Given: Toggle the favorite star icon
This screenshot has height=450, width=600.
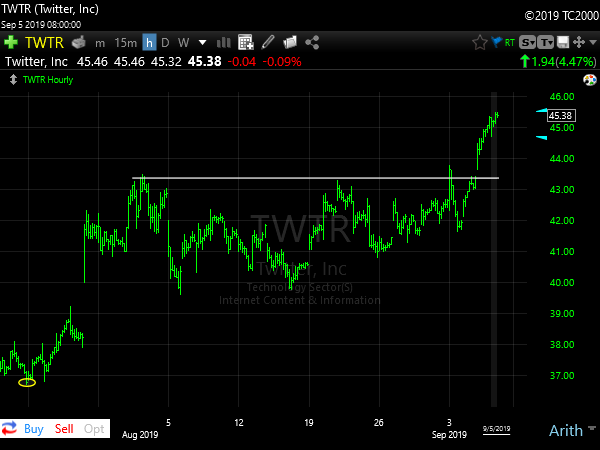Looking at the screenshot, I should pos(479,42).
